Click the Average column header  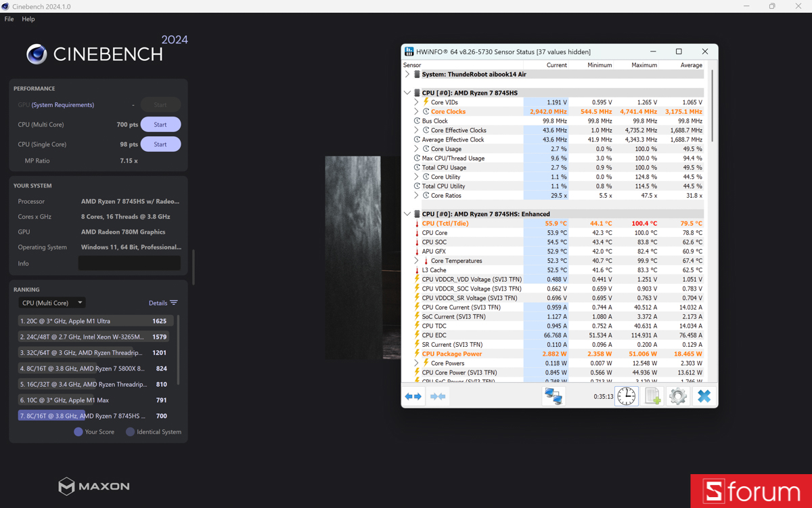(x=681, y=65)
